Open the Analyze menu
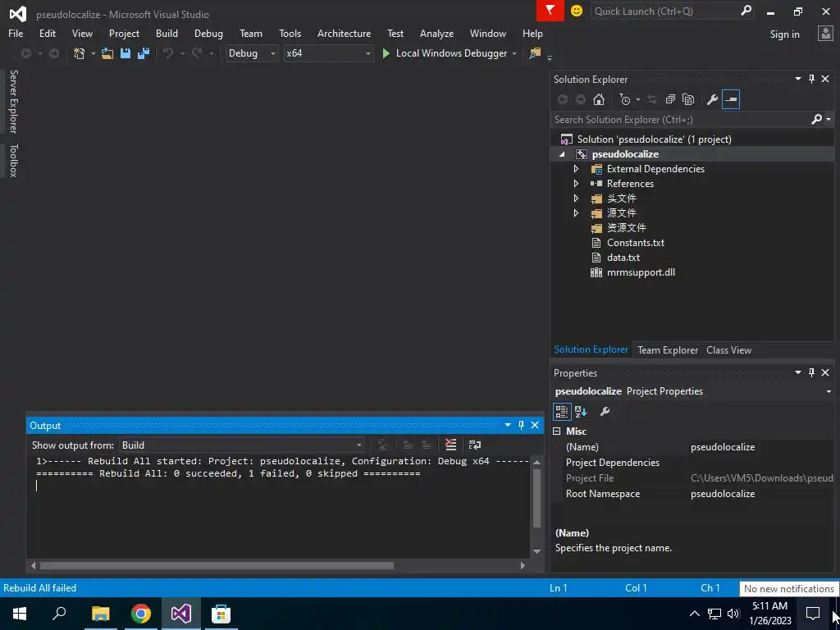Image resolution: width=840 pixels, height=630 pixels. (436, 33)
